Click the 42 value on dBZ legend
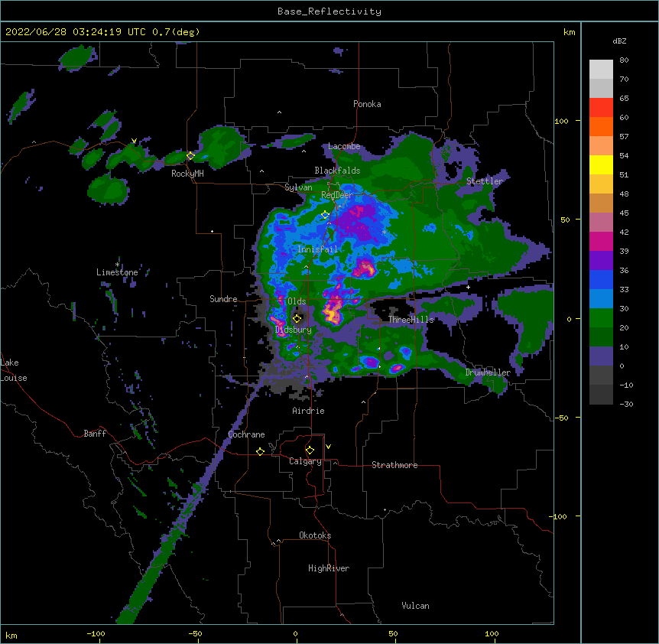Image resolution: width=659 pixels, height=644 pixels. [624, 232]
